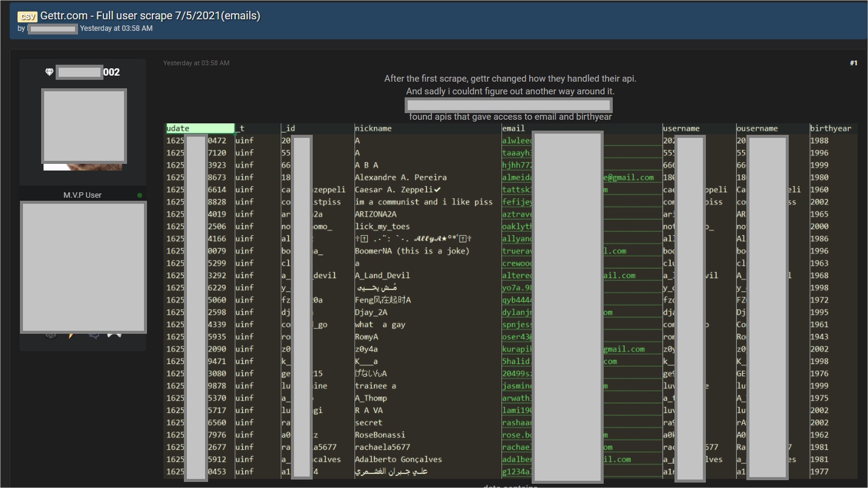Select the "ousername" column header
The width and height of the screenshot is (868, 488).
[x=757, y=128]
